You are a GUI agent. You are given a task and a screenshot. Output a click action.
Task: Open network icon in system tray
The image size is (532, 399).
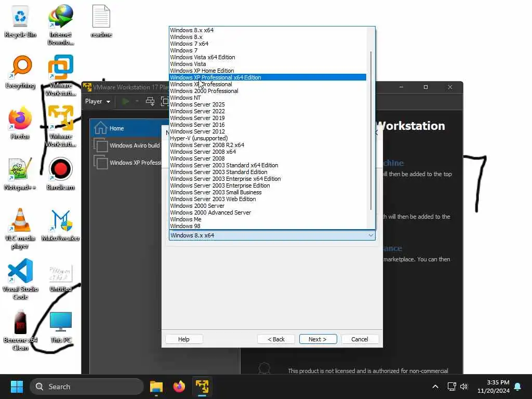(451, 387)
